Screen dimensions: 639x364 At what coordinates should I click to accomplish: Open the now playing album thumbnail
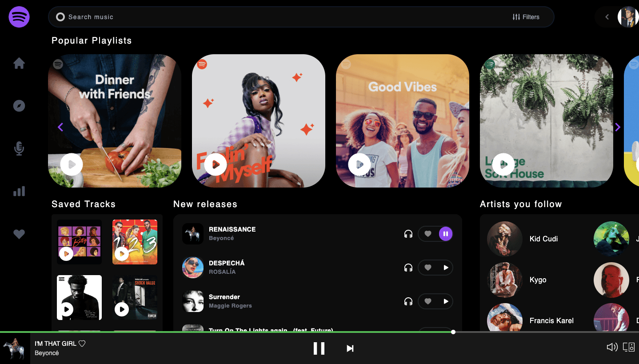(15, 348)
